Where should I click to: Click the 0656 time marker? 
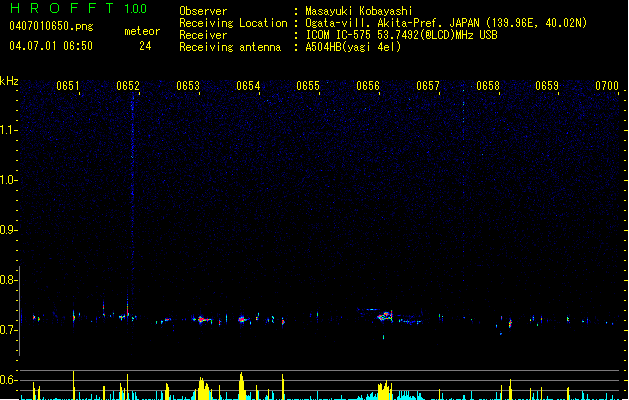(368, 86)
